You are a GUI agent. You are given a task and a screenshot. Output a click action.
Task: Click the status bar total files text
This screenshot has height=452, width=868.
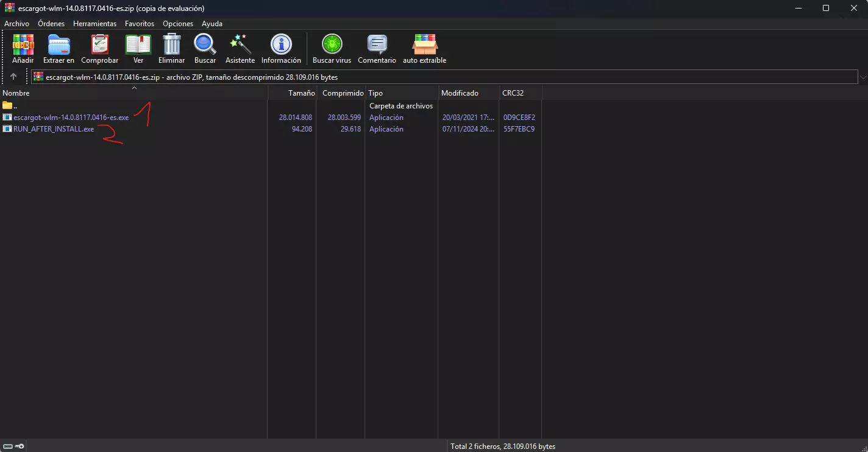pos(503,447)
